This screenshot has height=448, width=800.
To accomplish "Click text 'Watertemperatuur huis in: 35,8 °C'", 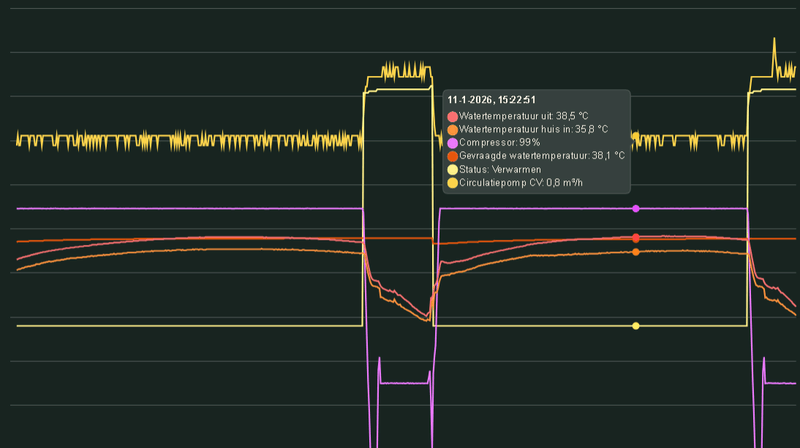I will [534, 130].
